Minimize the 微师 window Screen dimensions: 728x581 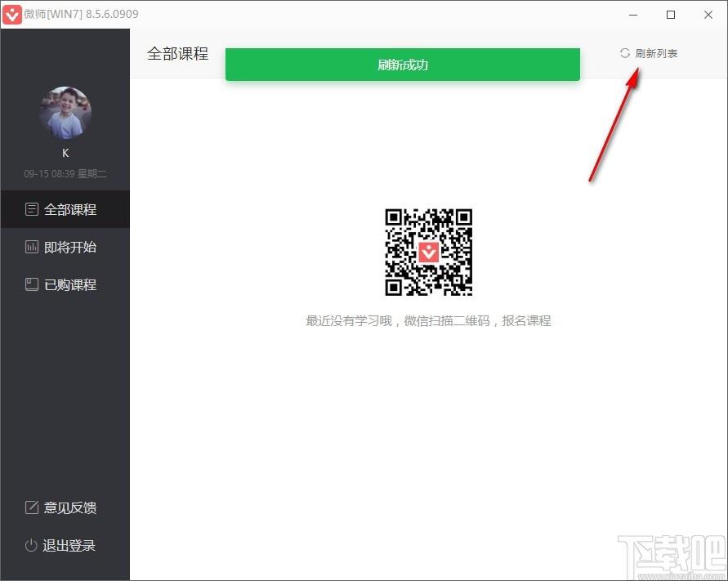coord(633,15)
